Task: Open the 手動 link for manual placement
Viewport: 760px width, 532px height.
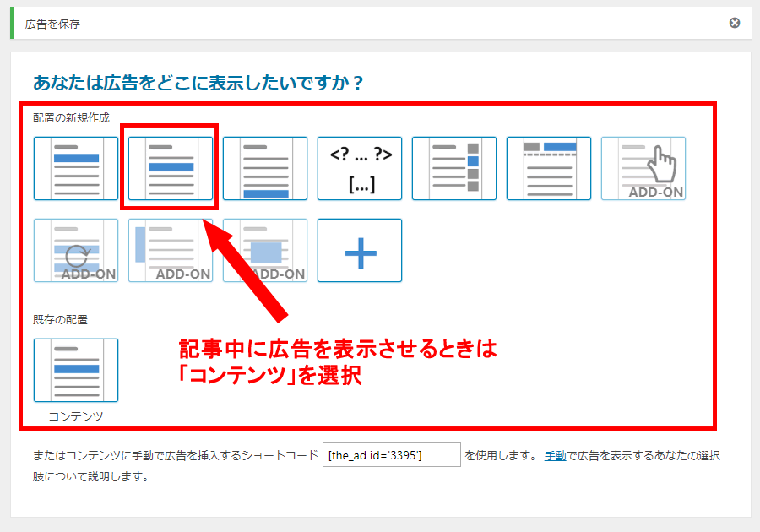Action: pyautogui.click(x=555, y=455)
